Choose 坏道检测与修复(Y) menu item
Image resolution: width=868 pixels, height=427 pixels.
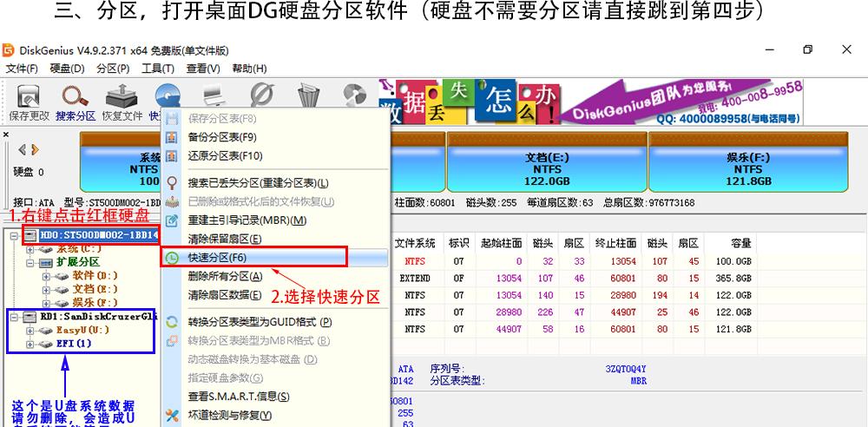point(275,415)
